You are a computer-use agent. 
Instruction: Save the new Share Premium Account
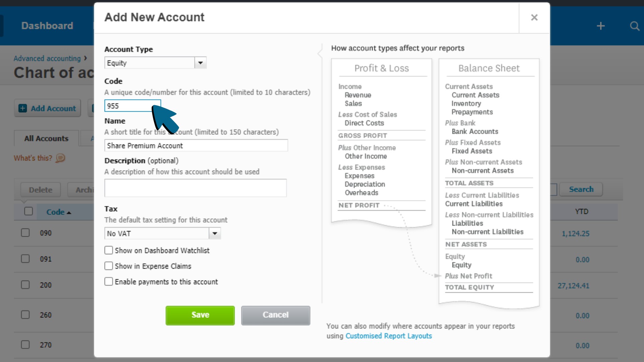pos(200,315)
